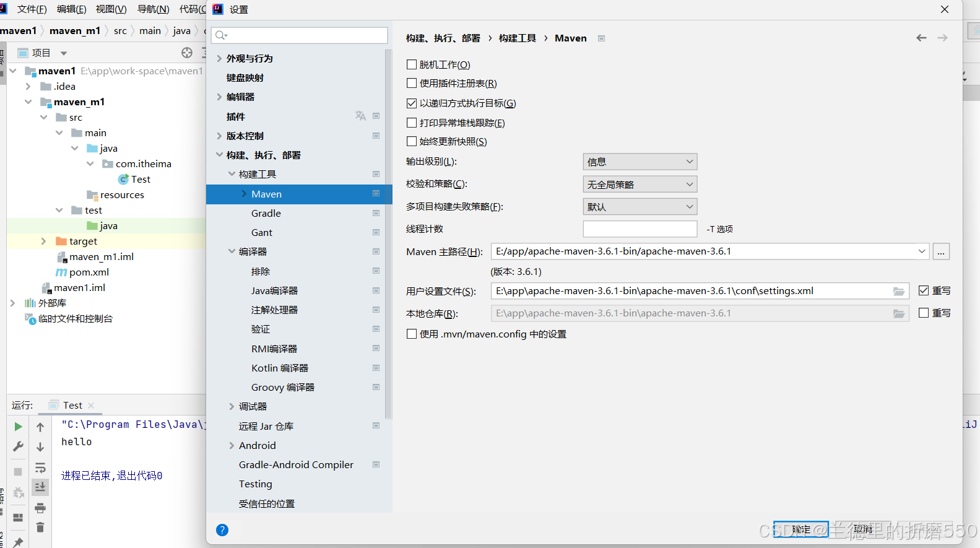This screenshot has height=548, width=980.
Task: Click folder browse icon for local repository
Action: click(x=899, y=313)
